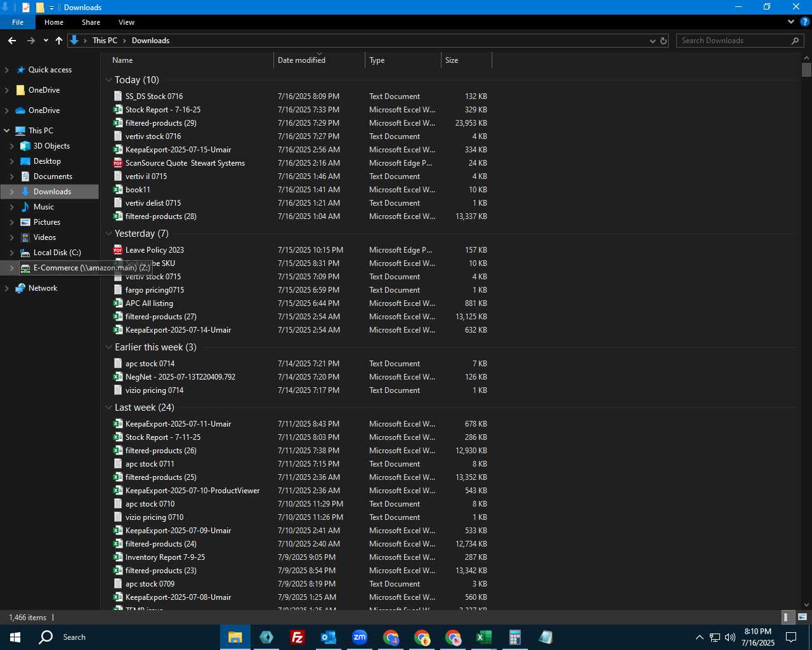812x650 pixels.
Task: Click the Windows Start button
Action: pyautogui.click(x=15, y=637)
